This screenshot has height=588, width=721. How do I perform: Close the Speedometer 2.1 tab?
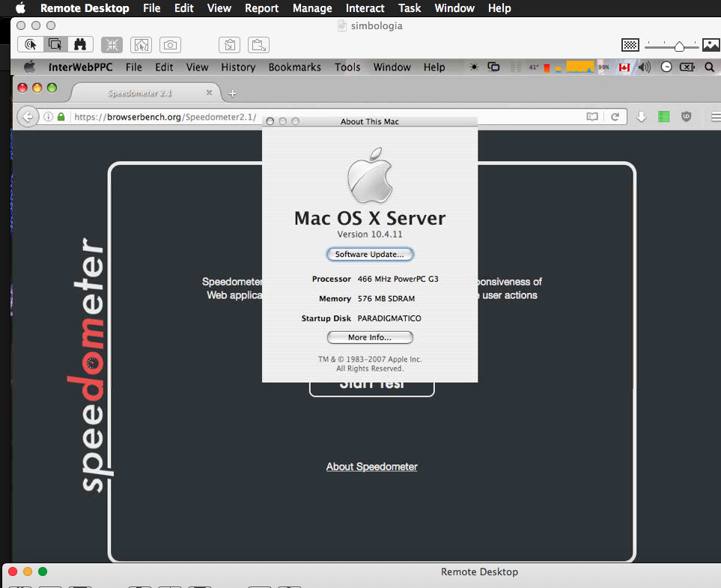click(x=209, y=92)
